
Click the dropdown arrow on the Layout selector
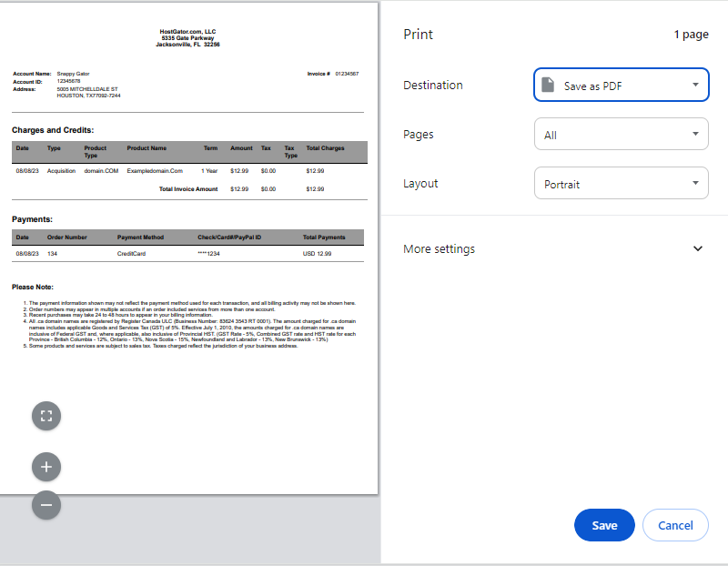pos(698,183)
